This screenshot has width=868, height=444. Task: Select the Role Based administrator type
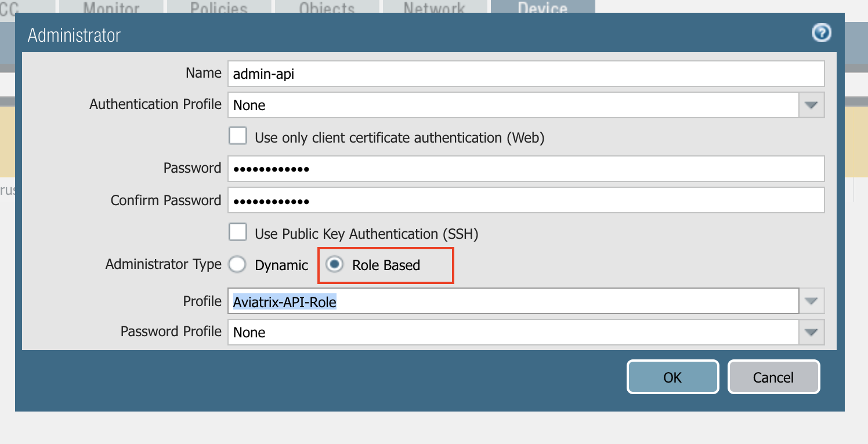pos(334,265)
